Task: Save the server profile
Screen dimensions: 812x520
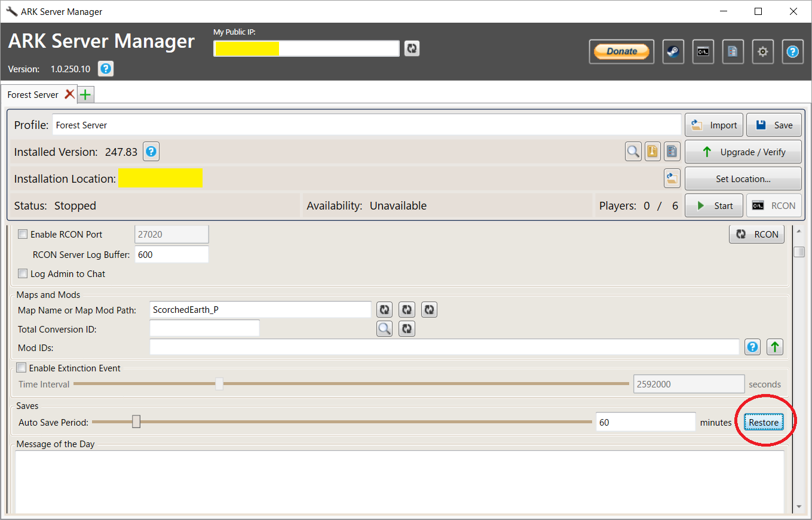Action: [774, 125]
